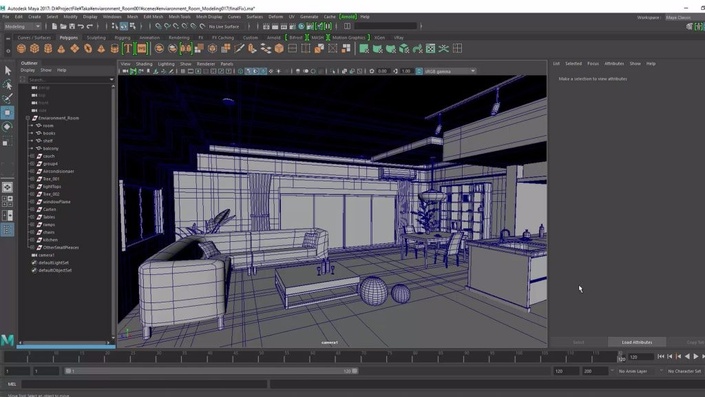Open the Mesh Tools menu
Image resolution: width=705 pixels, height=397 pixels.
pos(179,17)
